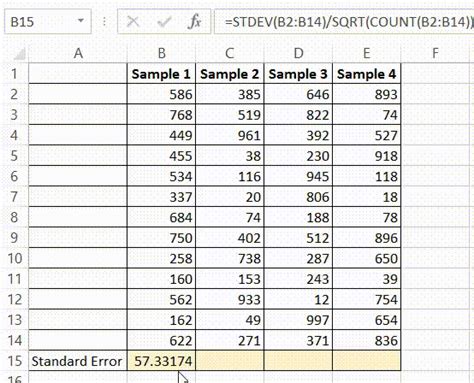Click the formula bar containing the STDEV formula
The image size is (474, 383).
click(344, 22)
